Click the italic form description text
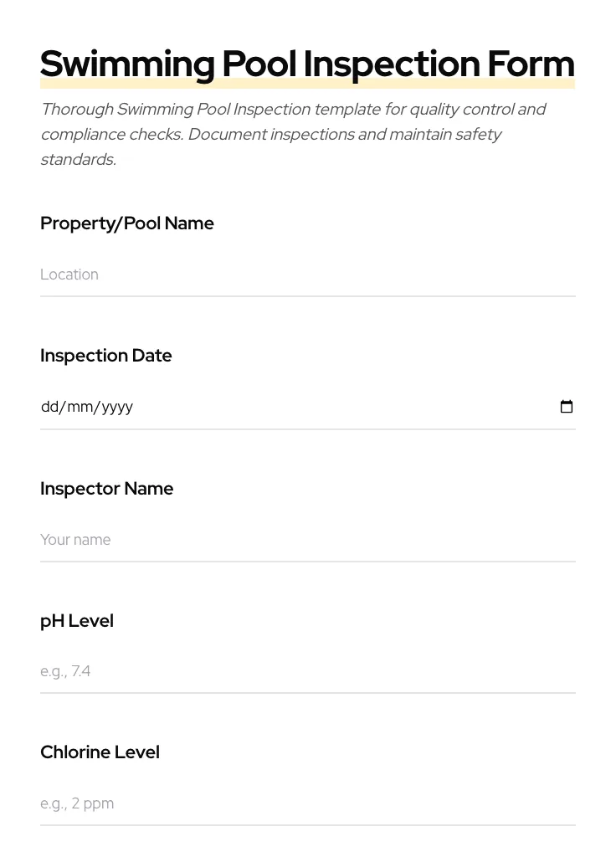This screenshot has height=857, width=616. [x=293, y=134]
